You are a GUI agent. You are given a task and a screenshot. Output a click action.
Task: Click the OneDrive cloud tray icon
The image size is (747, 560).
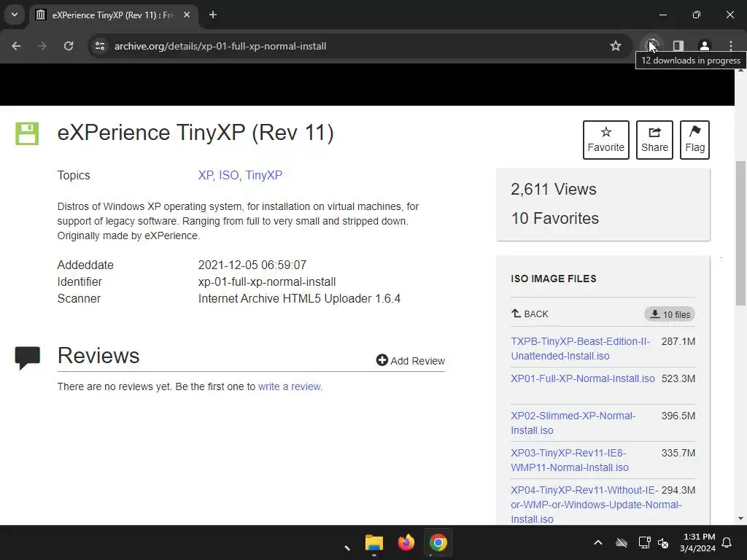point(622,542)
